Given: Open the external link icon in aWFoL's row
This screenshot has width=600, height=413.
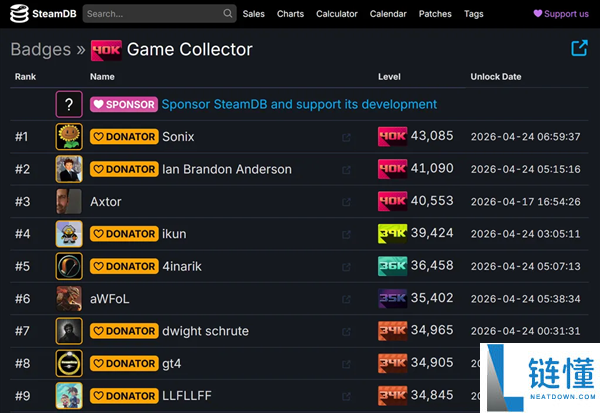Looking at the screenshot, I should (346, 299).
